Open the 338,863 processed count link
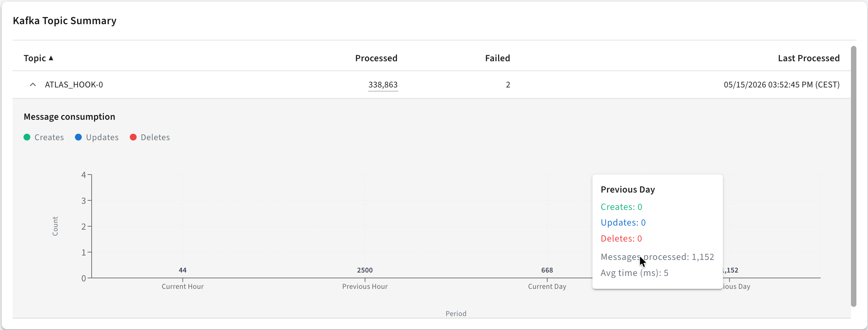Viewport: 868px width, 330px height. tap(383, 85)
